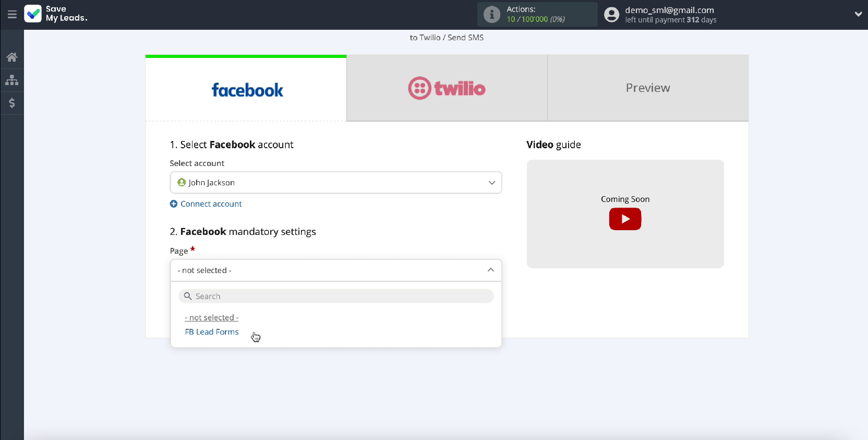
Task: Click the Page search field
Action: (x=336, y=296)
